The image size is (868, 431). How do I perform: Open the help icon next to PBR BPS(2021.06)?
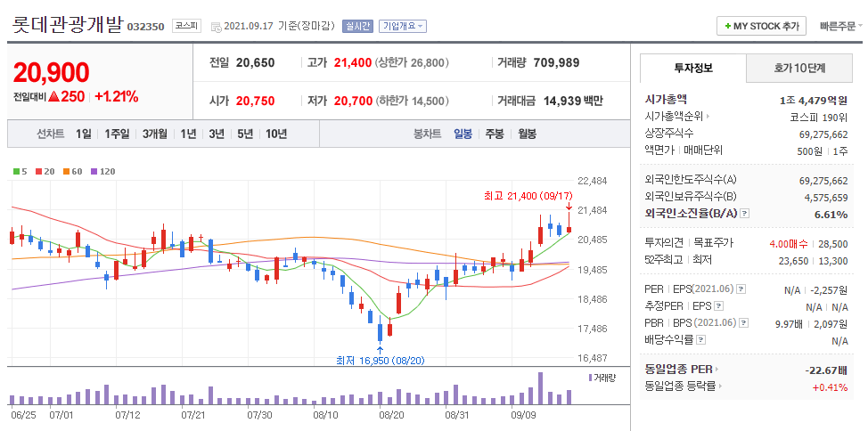[744, 322]
